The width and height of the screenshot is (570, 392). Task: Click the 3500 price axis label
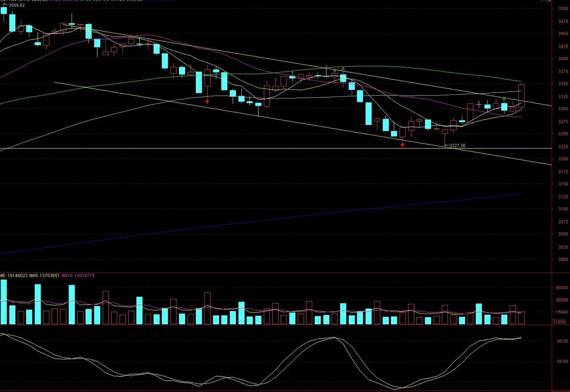point(562,8)
